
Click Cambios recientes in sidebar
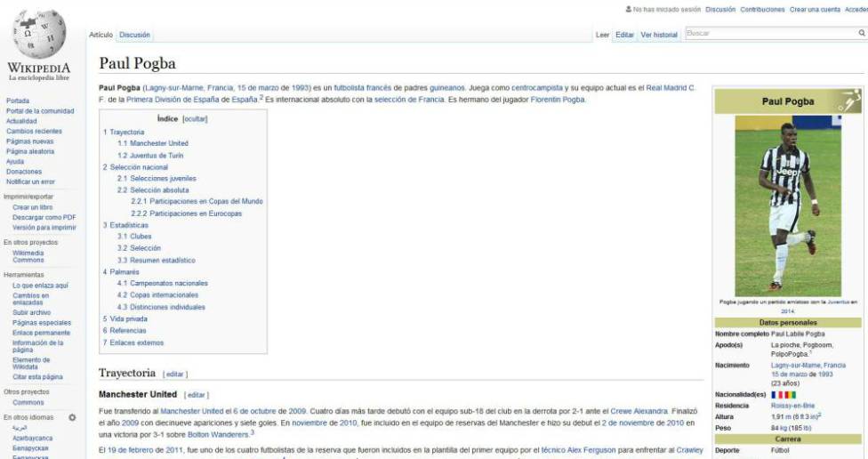[x=34, y=131]
